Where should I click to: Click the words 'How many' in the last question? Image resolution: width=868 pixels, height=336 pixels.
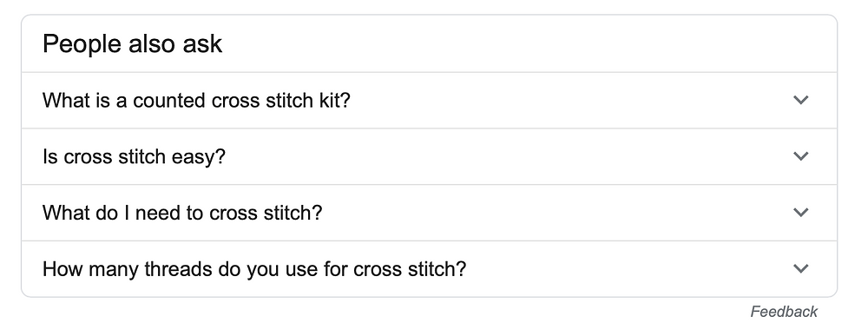pos(91,269)
